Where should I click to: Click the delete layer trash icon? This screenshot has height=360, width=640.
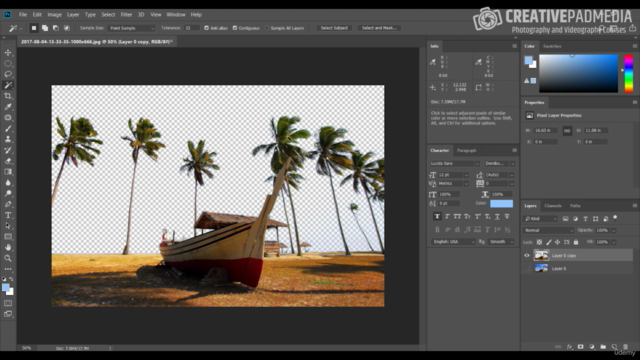coord(625,347)
